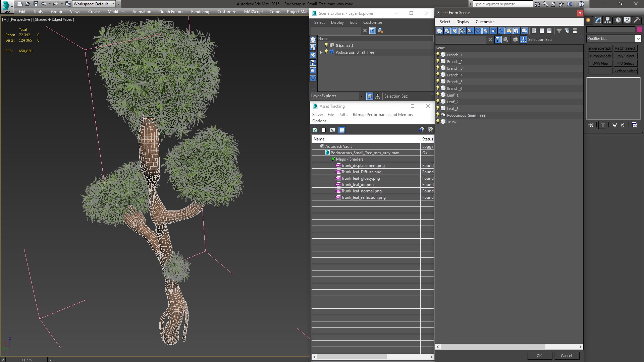Image resolution: width=644 pixels, height=362 pixels.
Task: Refresh the Asset Tracking list
Action: (315, 130)
